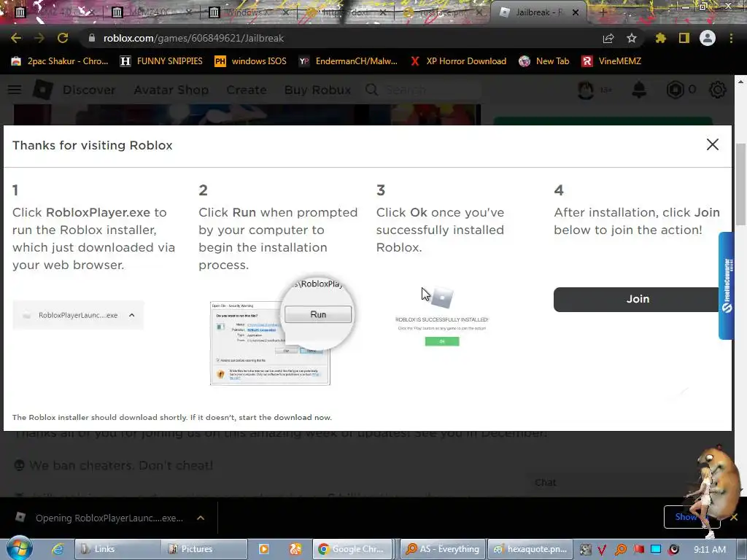
Task: Expand the RobloxPlayerLauncher download chevron
Action: (x=201, y=518)
